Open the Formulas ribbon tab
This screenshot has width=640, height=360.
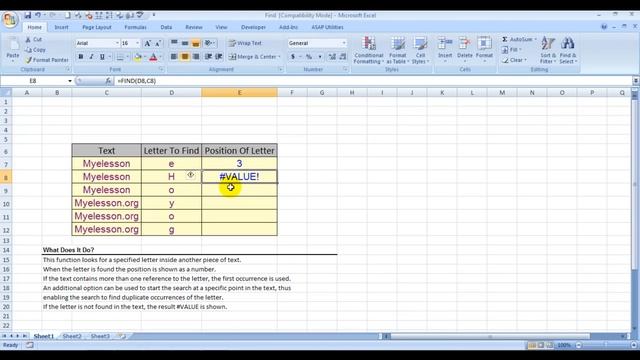[x=135, y=27]
